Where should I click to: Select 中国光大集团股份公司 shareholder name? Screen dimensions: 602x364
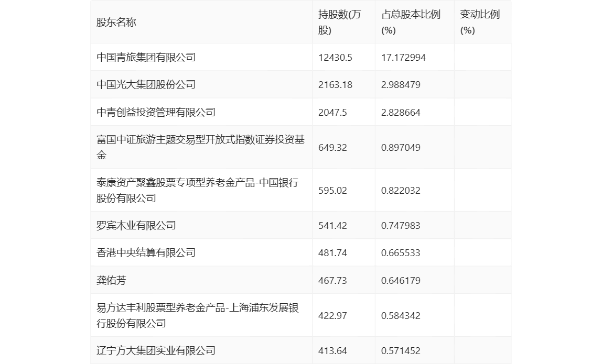tap(146, 85)
